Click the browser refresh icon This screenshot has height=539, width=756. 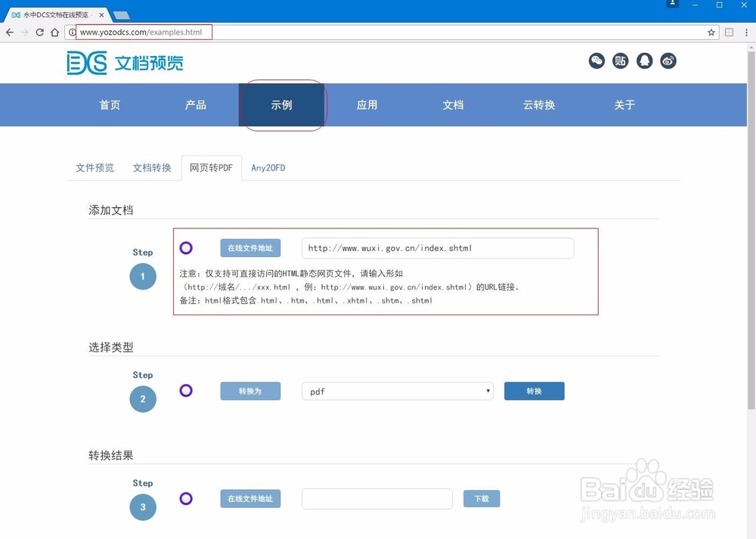click(x=39, y=32)
